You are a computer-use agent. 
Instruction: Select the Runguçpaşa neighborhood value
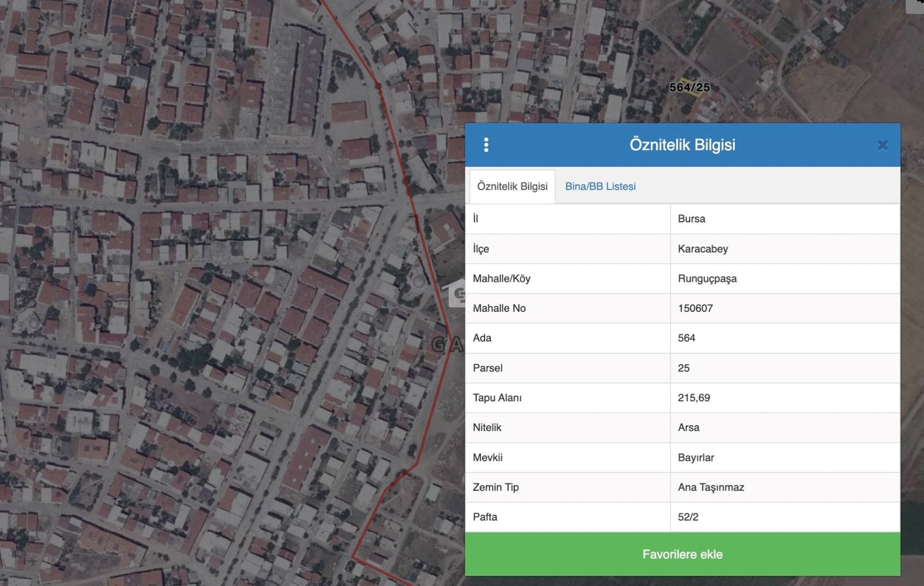coord(707,278)
